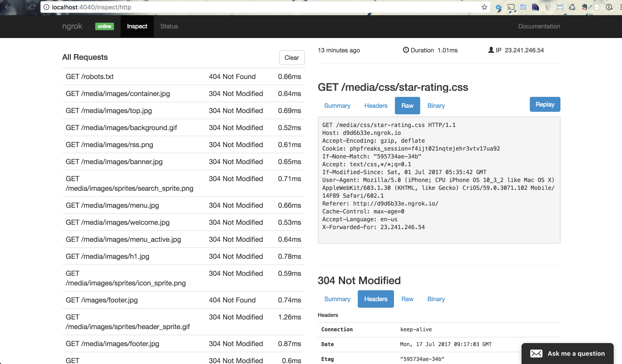
Task: Click the person icon beside IP
Action: 491,50
